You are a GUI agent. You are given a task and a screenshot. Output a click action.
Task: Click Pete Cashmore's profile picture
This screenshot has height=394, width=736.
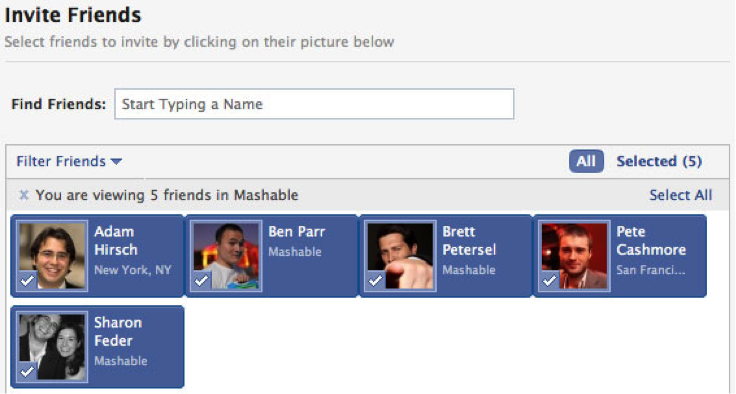[575, 255]
